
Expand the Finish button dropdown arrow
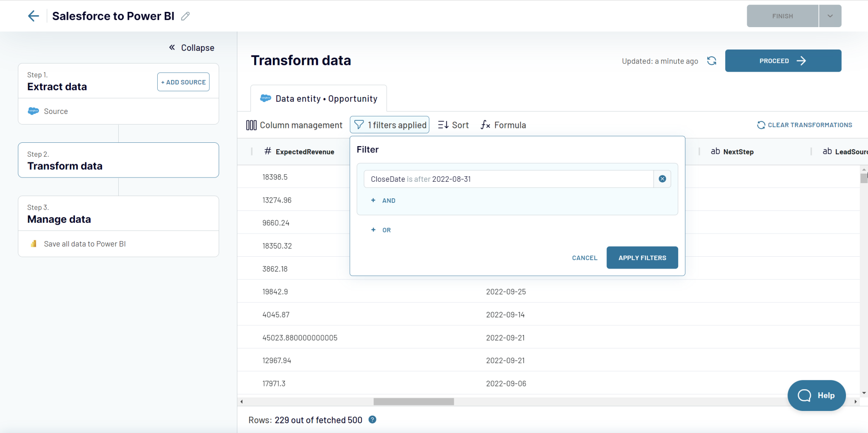[x=829, y=16]
